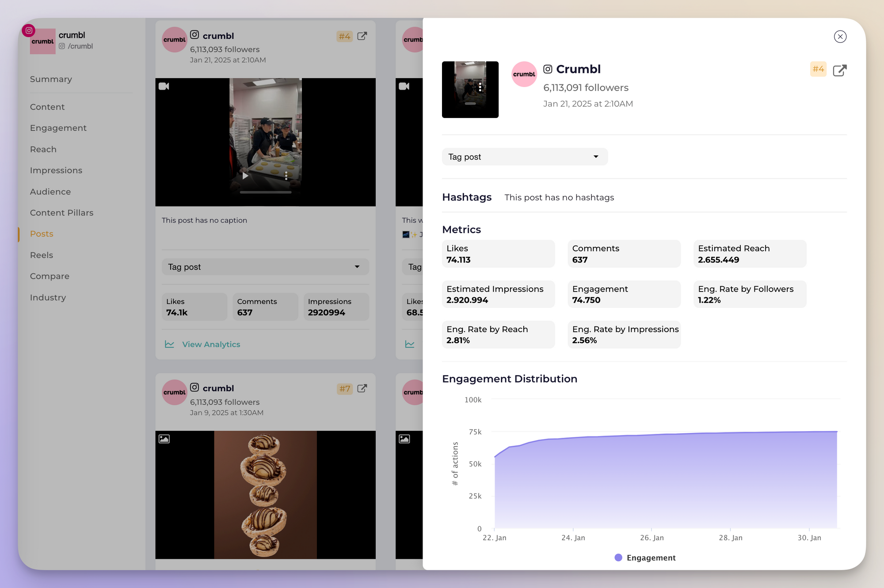Image resolution: width=884 pixels, height=588 pixels.
Task: Click the Comments 637 metric in panel
Action: click(624, 254)
